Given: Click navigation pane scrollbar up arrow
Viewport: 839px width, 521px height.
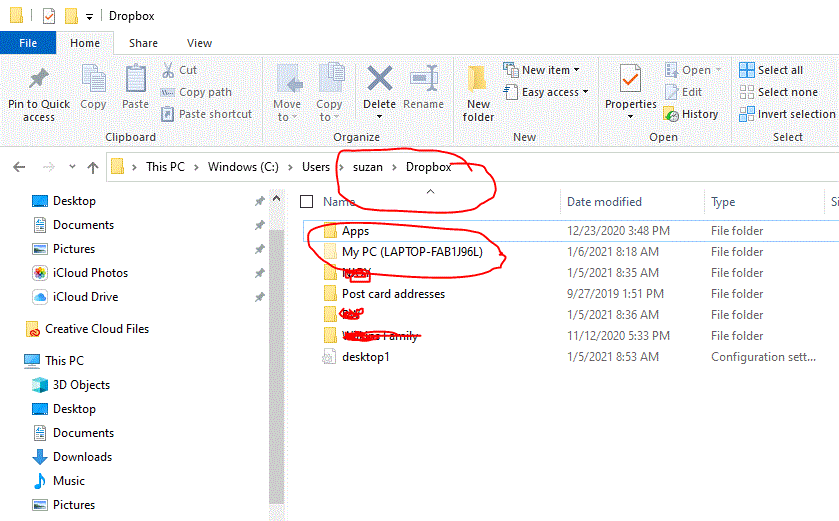Looking at the screenshot, I should 277,198.
